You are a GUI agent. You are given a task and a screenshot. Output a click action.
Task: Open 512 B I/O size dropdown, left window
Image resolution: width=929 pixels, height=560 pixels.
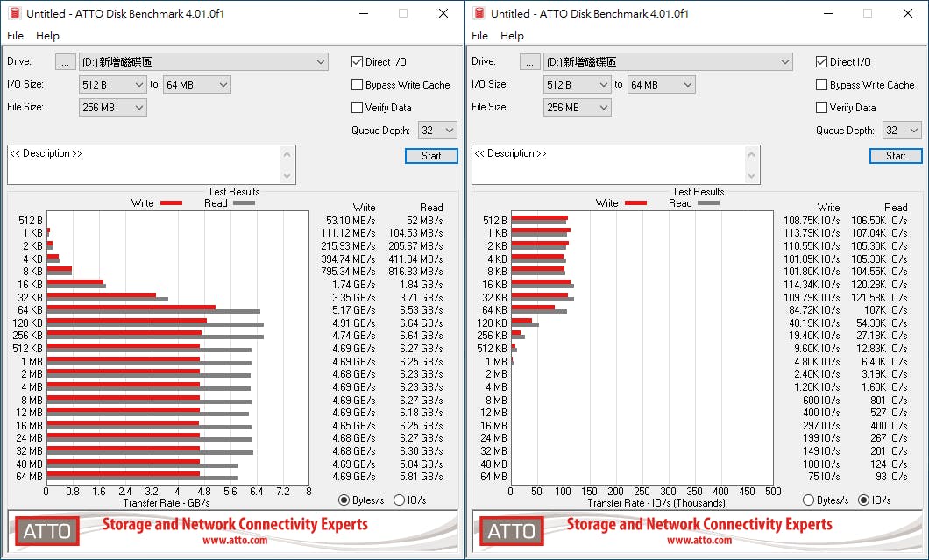point(112,85)
